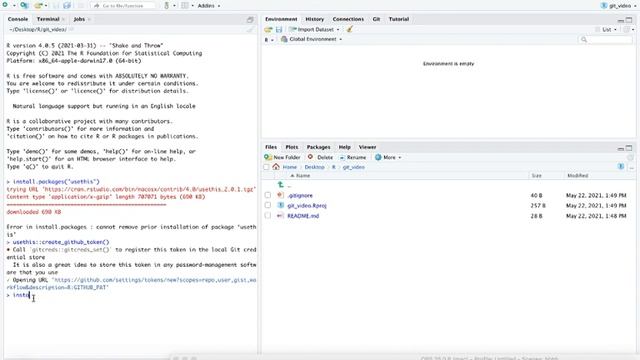Open the Tutorial tab
The width and height of the screenshot is (640, 360).
398,19
